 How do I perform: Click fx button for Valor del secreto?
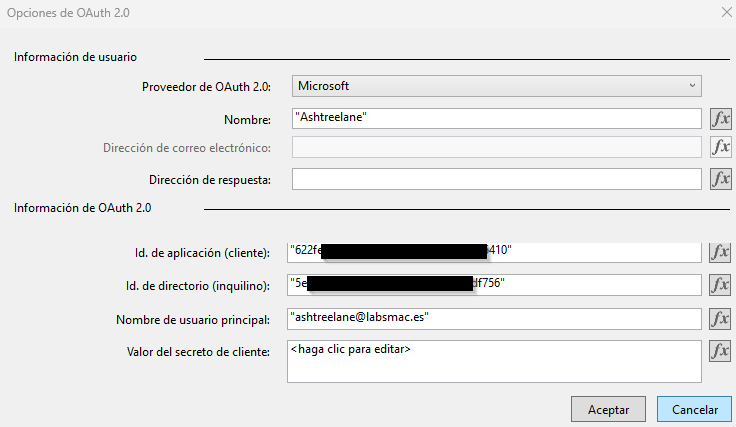[720, 351]
